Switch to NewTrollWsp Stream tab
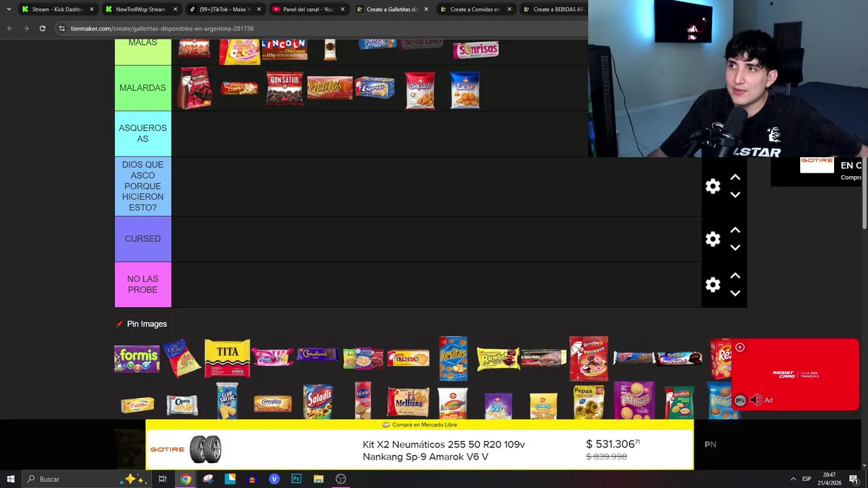868x488 pixels. click(x=141, y=9)
